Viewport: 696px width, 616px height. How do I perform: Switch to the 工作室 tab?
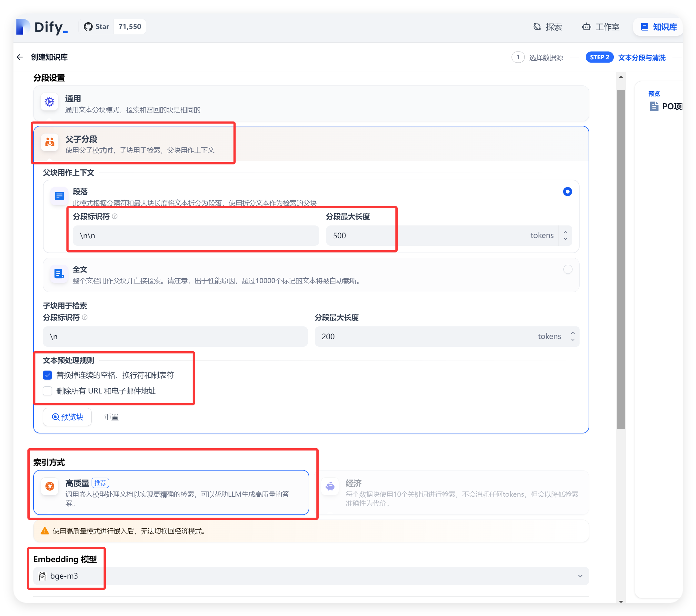601,27
